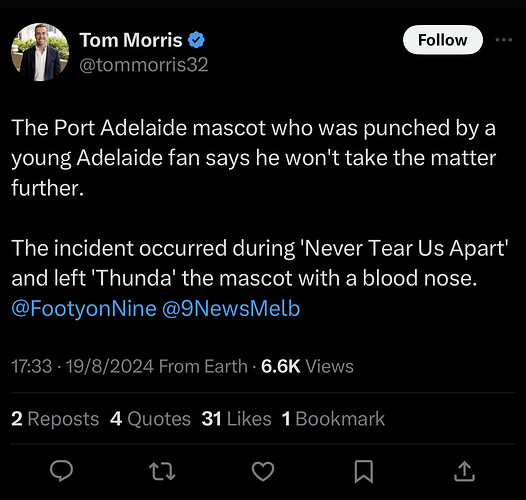The image size is (526, 500).
Task: Click the reply speech bubble icon
Action: (61, 471)
